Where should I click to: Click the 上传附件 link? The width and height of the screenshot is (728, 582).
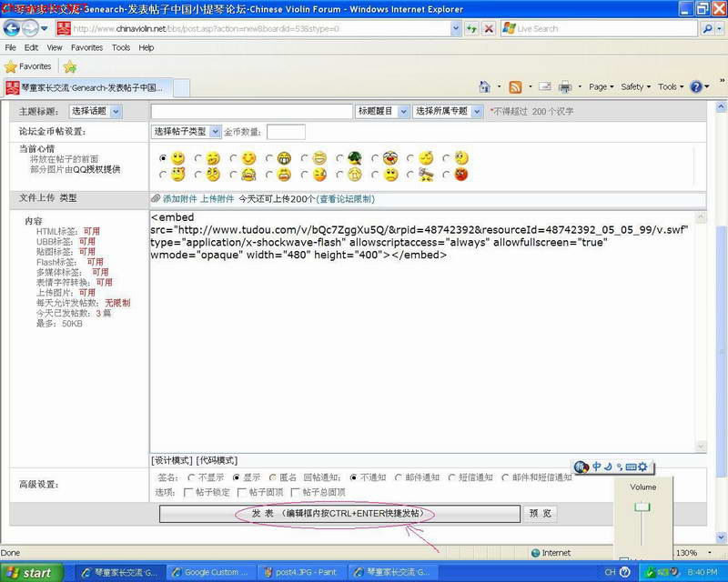pos(217,198)
